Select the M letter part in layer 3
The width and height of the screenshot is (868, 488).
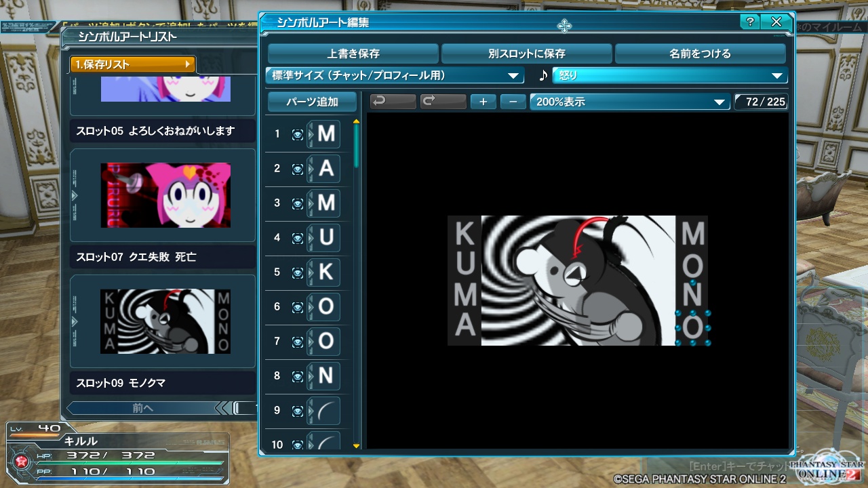[326, 203]
